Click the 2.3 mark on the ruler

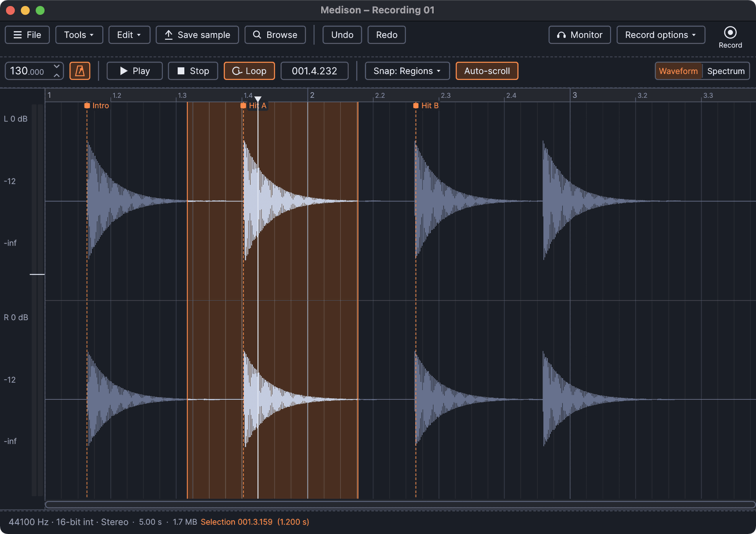(445, 95)
